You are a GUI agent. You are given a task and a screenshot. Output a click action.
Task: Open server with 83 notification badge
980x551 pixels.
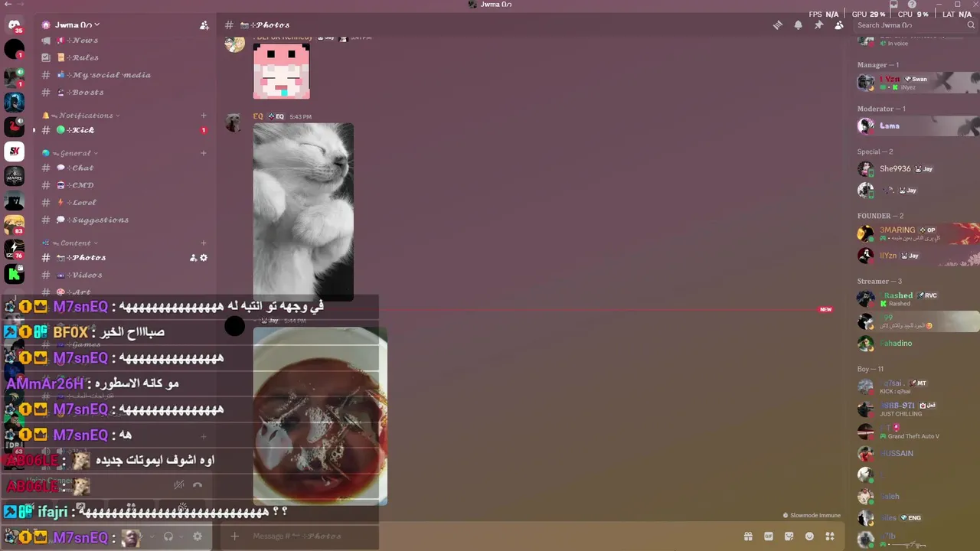pyautogui.click(x=14, y=225)
